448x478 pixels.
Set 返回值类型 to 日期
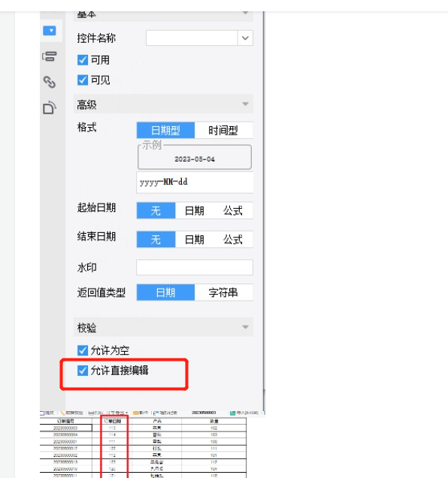click(165, 292)
